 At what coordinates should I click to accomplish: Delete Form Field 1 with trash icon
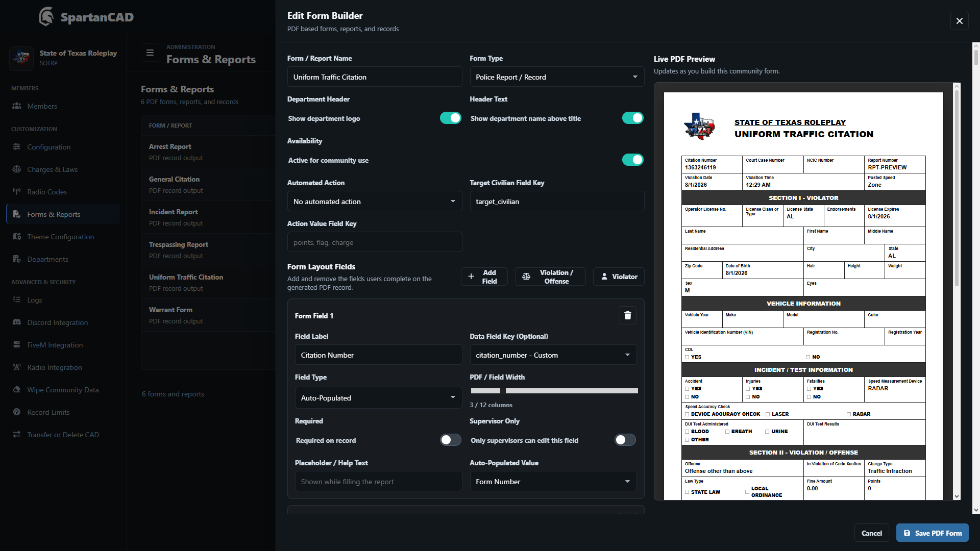click(628, 315)
